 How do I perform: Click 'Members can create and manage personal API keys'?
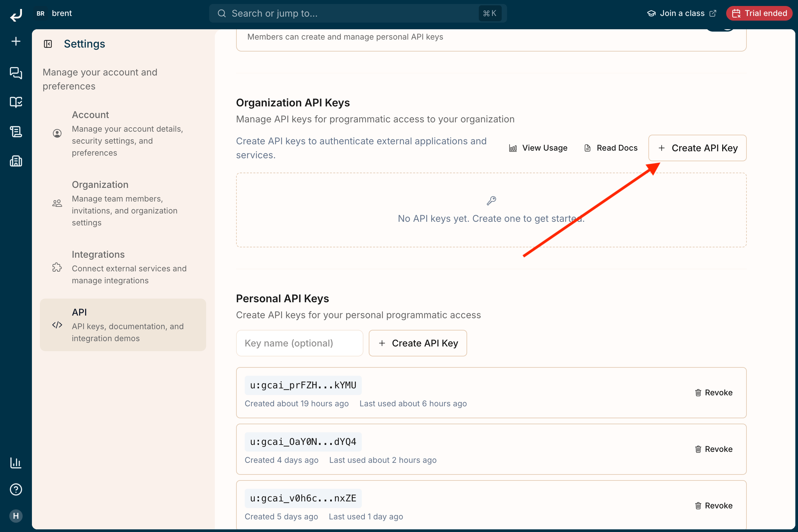[345, 37]
